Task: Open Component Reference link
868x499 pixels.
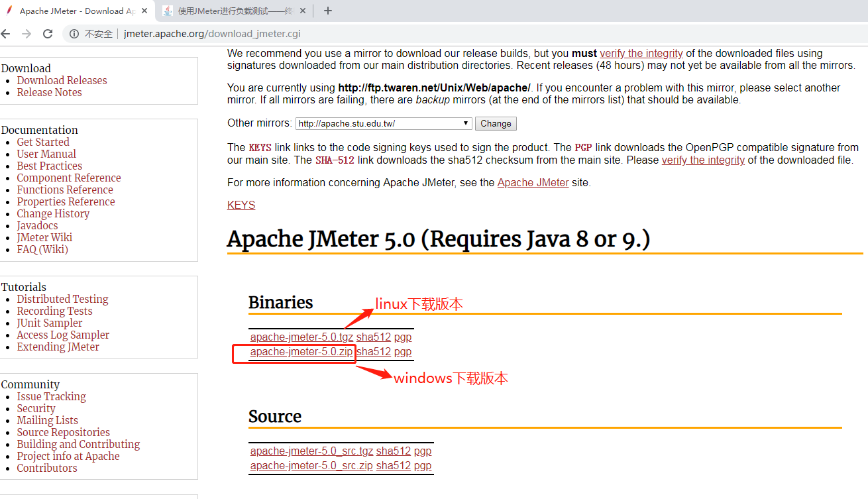Action: [x=69, y=178]
